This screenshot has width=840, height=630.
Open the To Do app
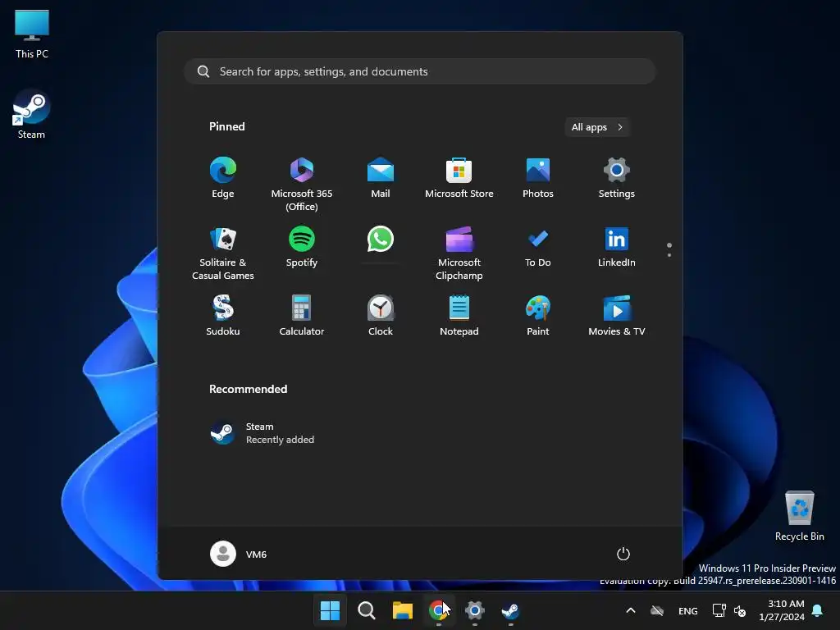(538, 248)
